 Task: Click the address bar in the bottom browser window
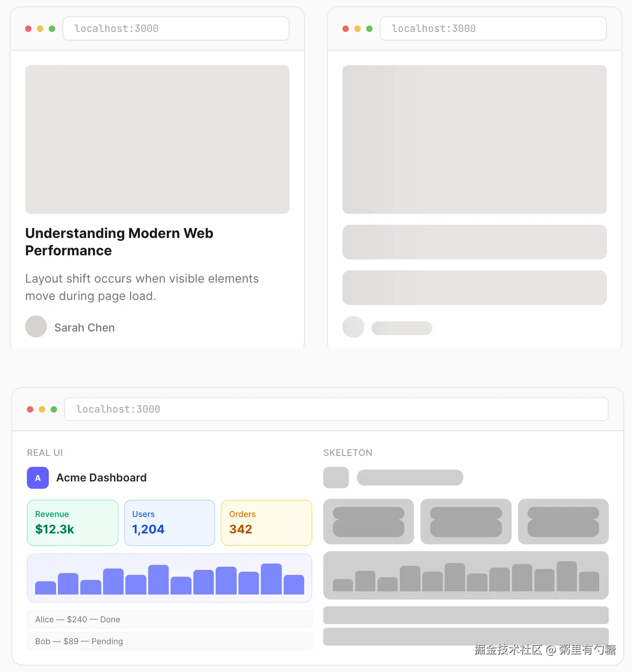coord(337,409)
